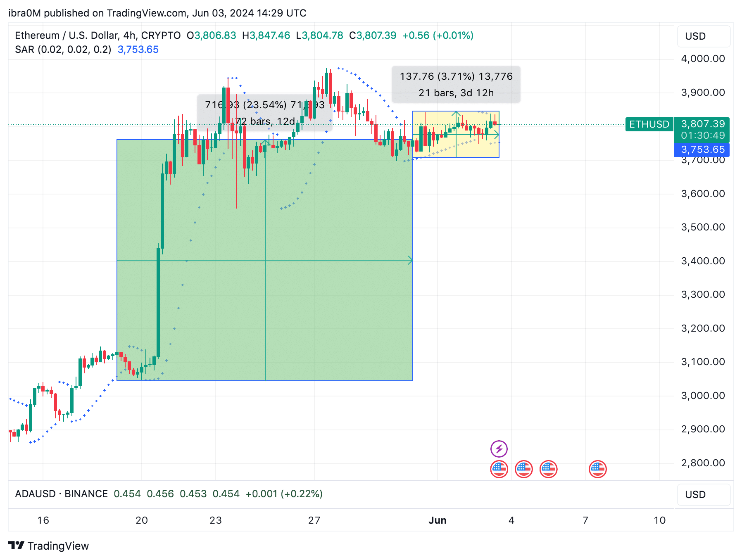Screen dimensions: 742x560
Task: Click the 3,000.00 price axis label
Action: coord(703,396)
